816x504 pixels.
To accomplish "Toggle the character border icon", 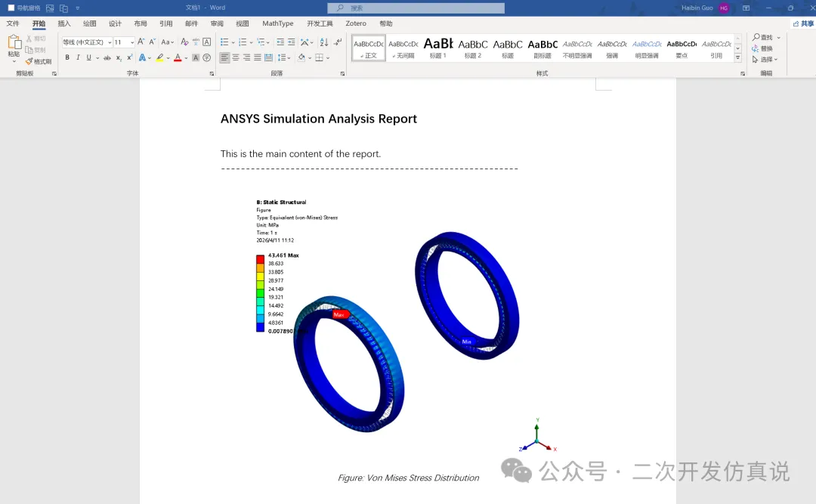I will pos(206,42).
